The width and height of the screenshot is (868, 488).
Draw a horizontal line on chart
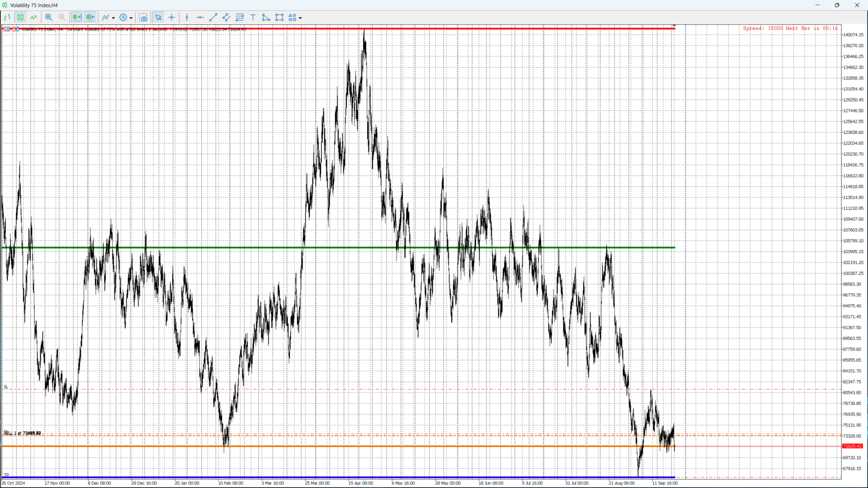(x=200, y=18)
